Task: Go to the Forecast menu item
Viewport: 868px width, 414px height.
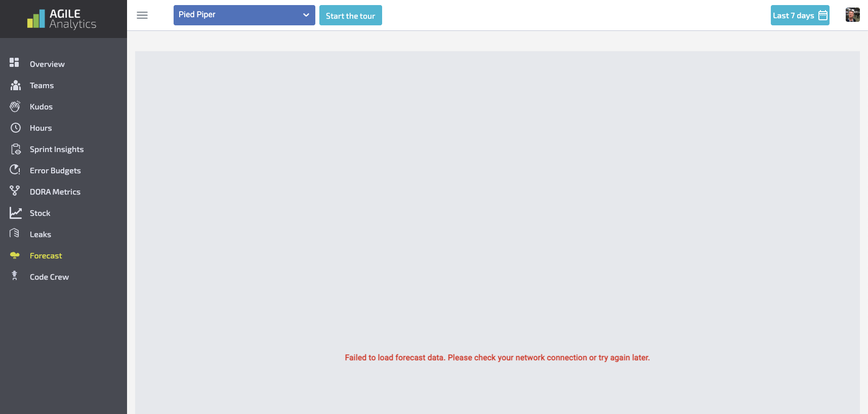Action: click(x=46, y=256)
